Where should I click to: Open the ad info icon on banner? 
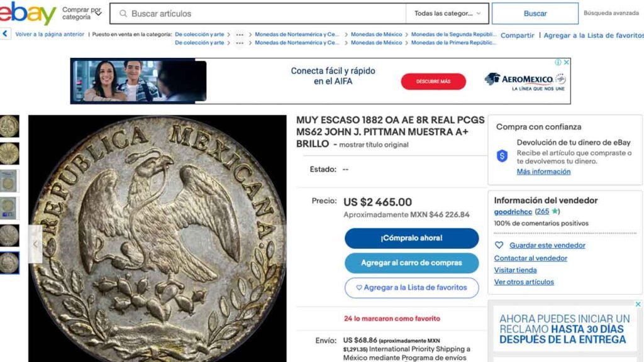point(558,62)
